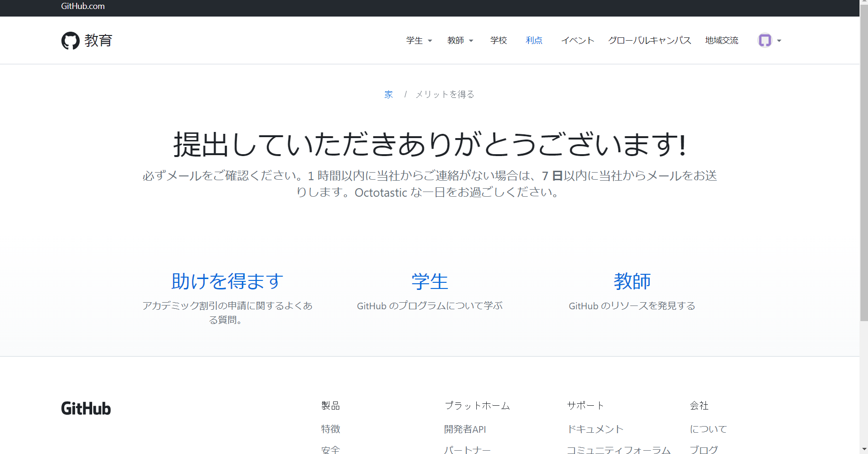Open the グローバルキャンパス nav item

pos(650,41)
